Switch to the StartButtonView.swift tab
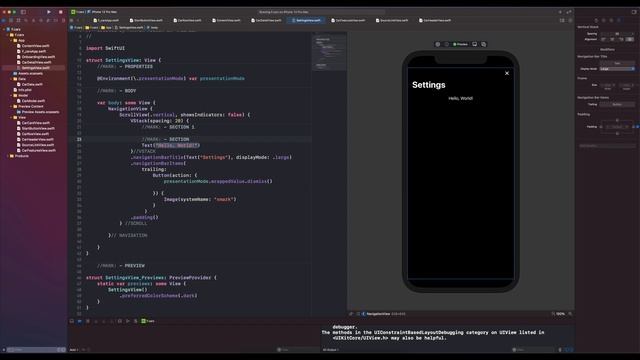640x360 pixels. pos(146,20)
